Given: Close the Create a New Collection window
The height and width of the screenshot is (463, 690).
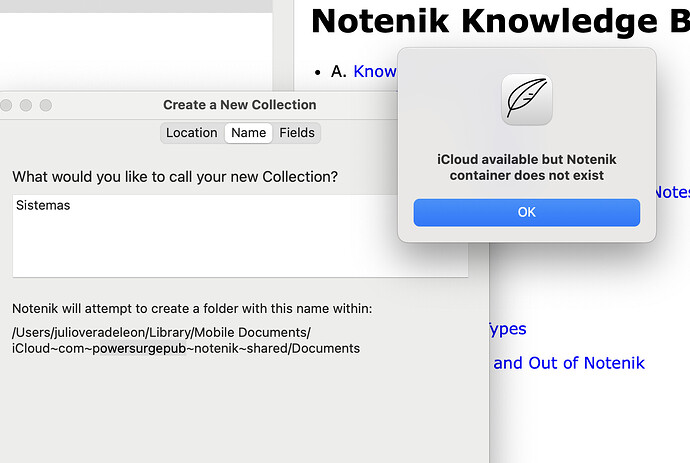Looking at the screenshot, I should (6, 105).
